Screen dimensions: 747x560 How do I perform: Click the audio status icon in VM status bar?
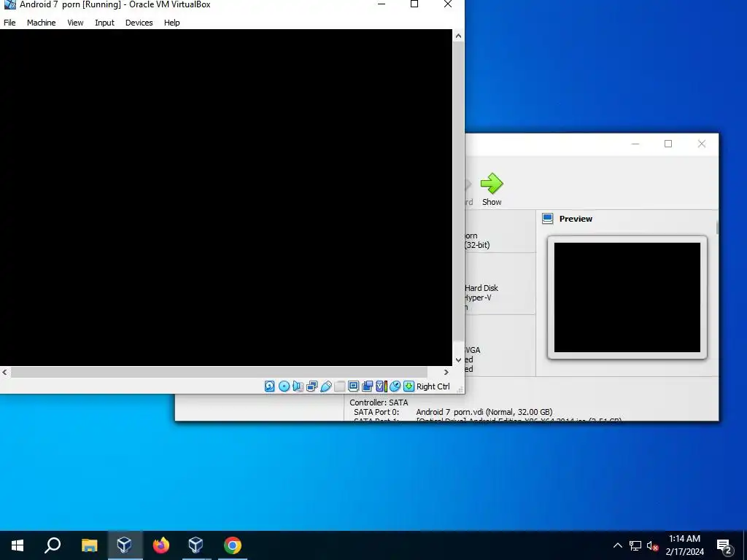(298, 386)
